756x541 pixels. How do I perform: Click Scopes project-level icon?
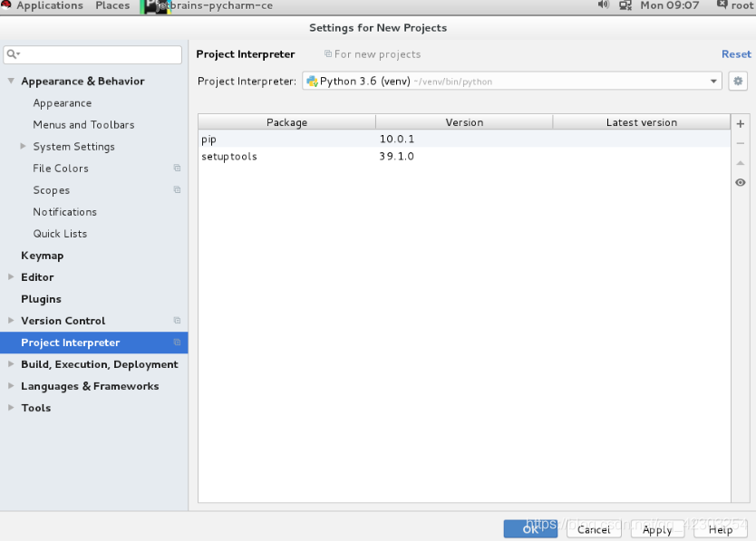(x=177, y=189)
